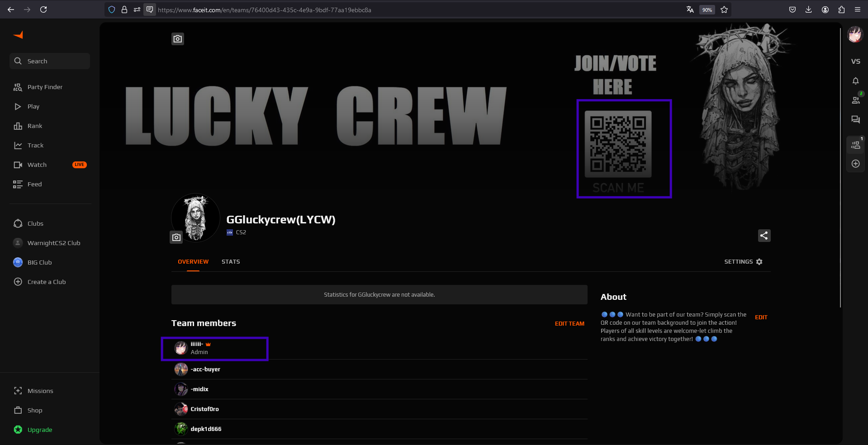Change the team avatar via camera icon
Screen dimensions: 868x445
tap(176, 237)
